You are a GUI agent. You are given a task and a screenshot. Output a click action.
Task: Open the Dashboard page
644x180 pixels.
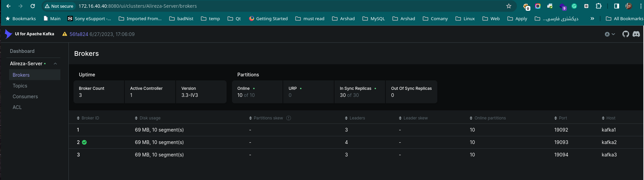(x=22, y=51)
